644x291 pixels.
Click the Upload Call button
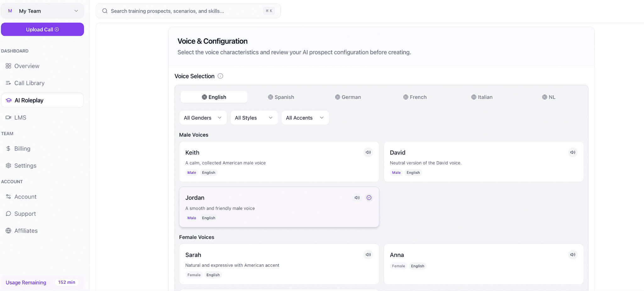42,30
